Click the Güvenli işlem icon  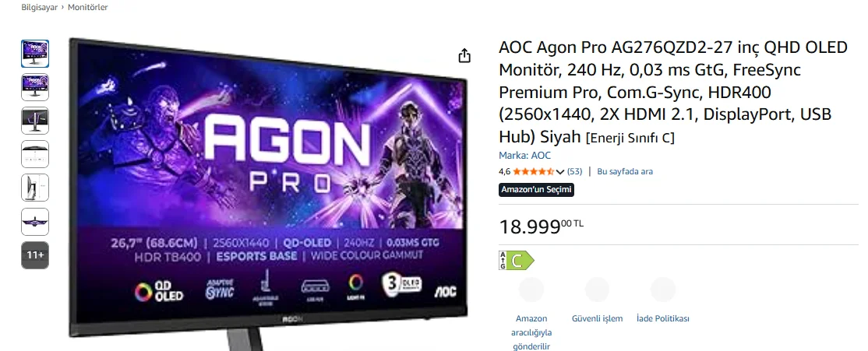(x=598, y=290)
